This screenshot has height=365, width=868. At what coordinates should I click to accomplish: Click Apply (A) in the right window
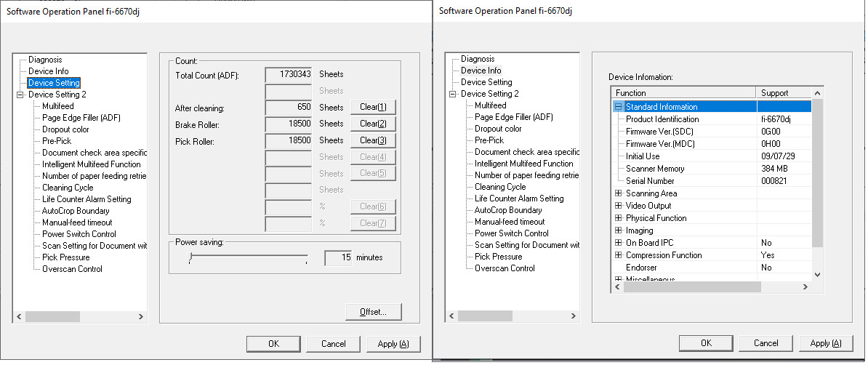pos(825,343)
